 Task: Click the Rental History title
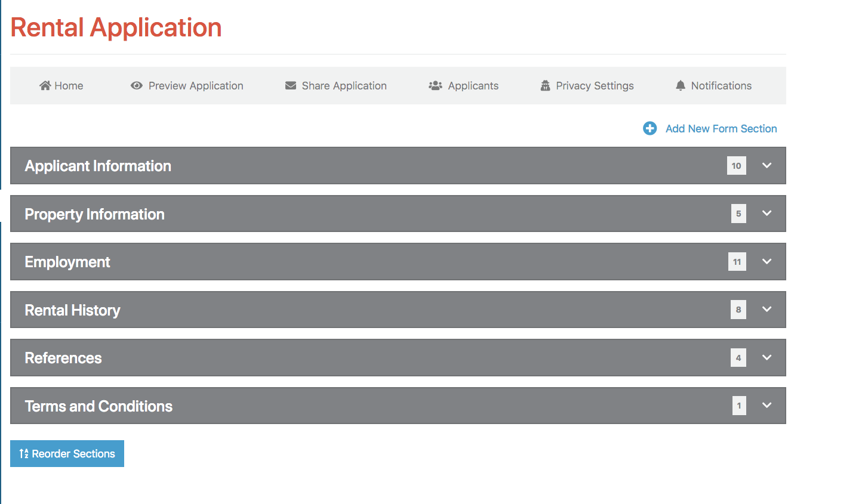[72, 310]
